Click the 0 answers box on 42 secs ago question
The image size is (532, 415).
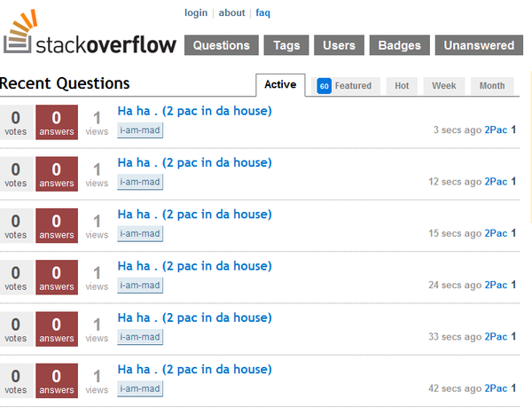57,380
